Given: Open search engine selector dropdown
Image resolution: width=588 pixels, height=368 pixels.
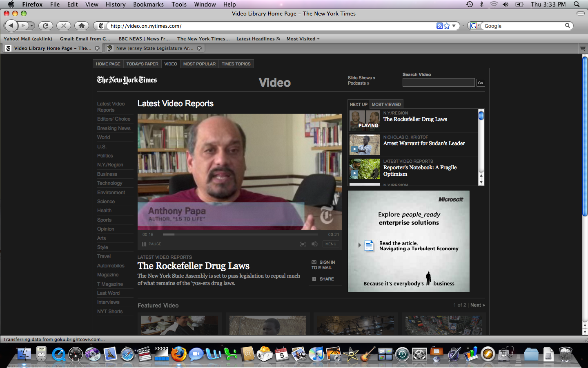Looking at the screenshot, I should coord(474,26).
